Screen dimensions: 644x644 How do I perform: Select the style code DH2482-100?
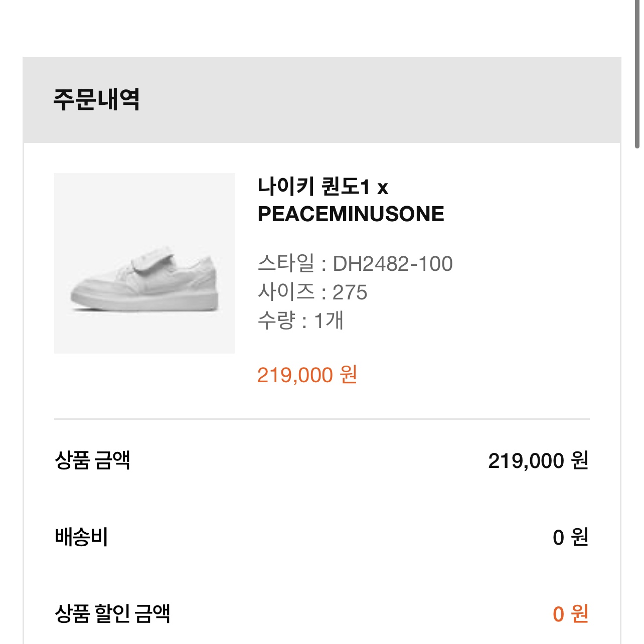click(393, 264)
